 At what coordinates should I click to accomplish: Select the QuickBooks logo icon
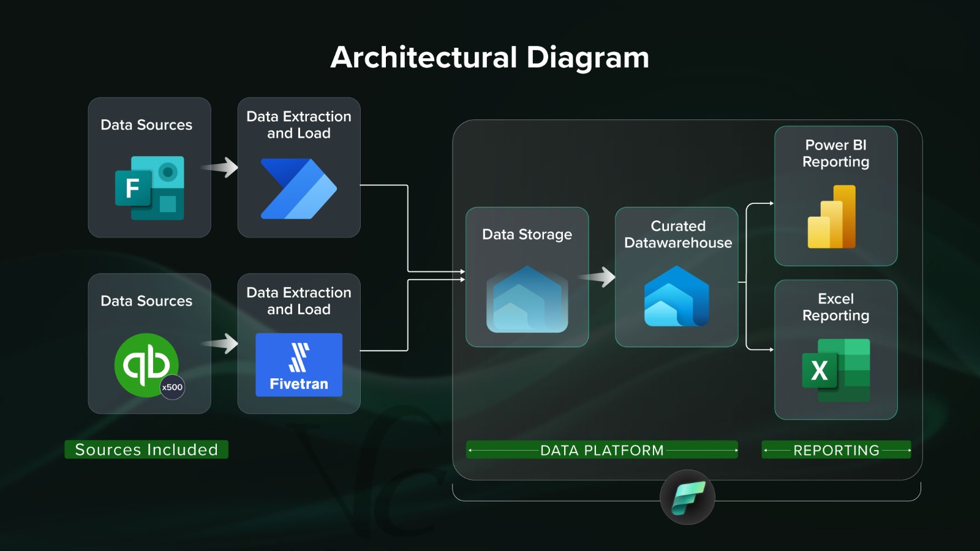tap(146, 365)
